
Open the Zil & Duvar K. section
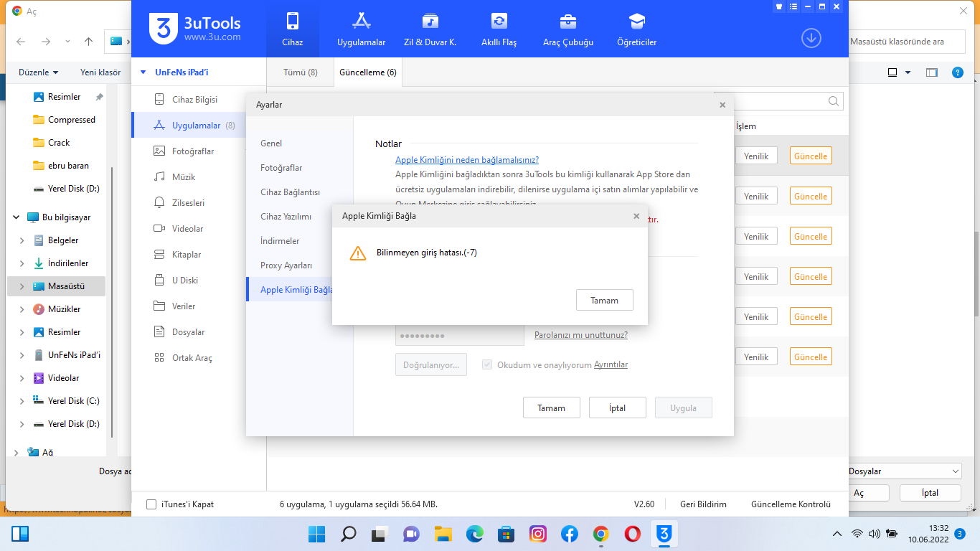430,30
